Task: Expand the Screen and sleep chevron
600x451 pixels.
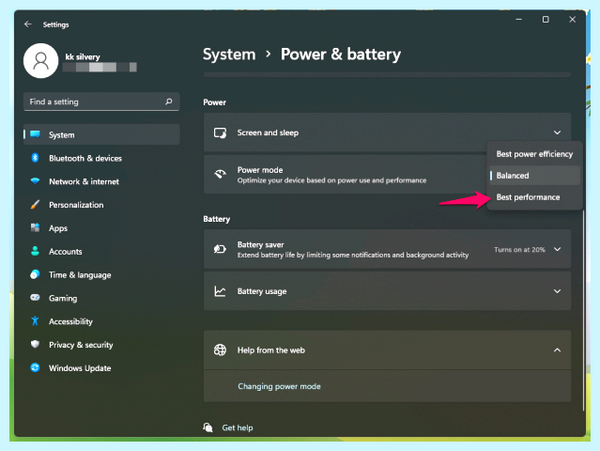Action: click(557, 133)
